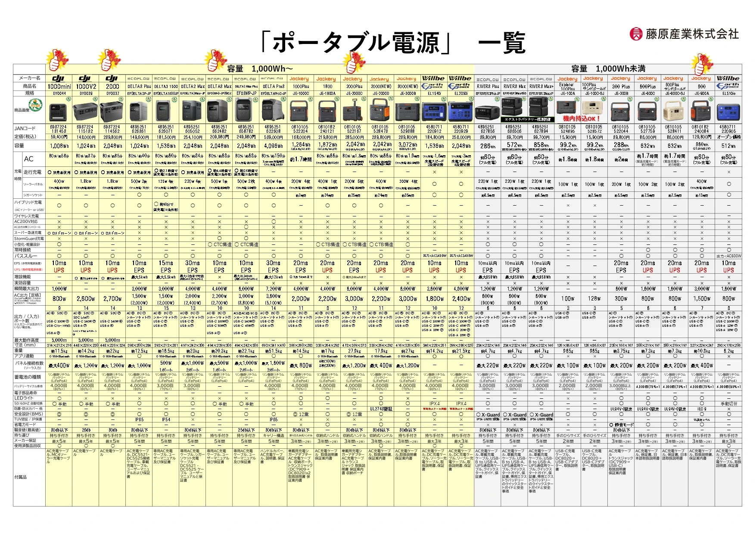This screenshot has width=756, height=535.
Task: Click the red 機内持込OK！ label
Action: point(582,118)
